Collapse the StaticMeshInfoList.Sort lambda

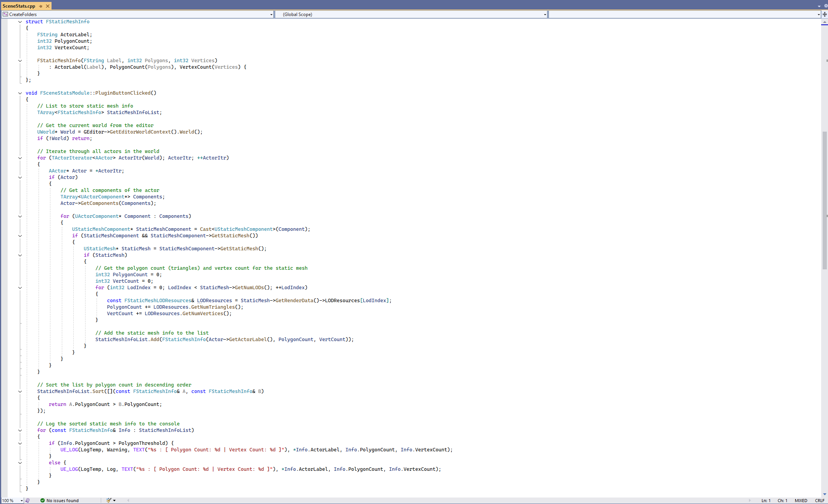coord(20,391)
